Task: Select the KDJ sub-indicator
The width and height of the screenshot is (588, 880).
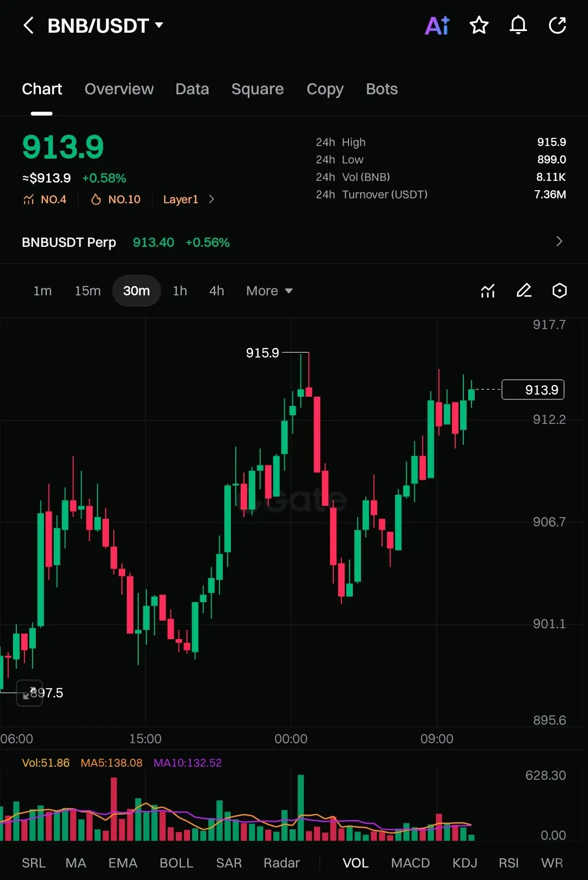Action: [x=464, y=863]
